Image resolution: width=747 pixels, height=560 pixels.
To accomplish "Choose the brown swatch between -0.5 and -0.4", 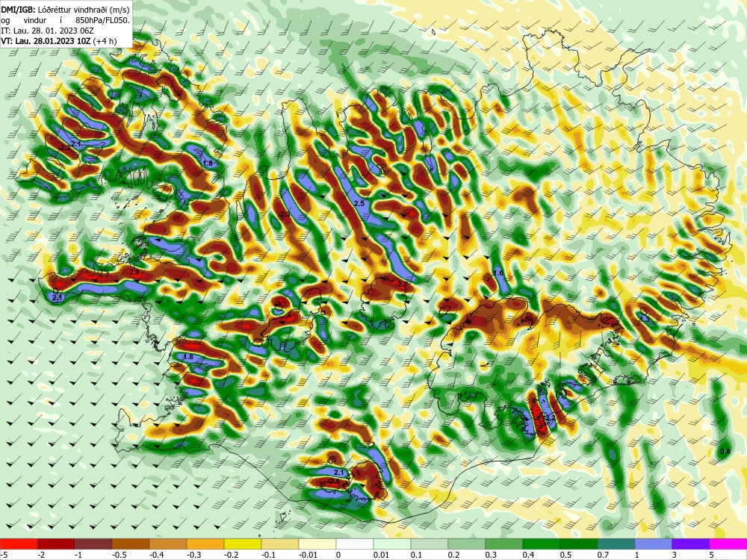I will pyautogui.click(x=131, y=544).
